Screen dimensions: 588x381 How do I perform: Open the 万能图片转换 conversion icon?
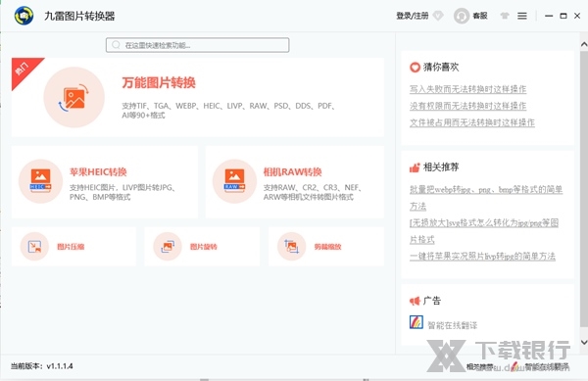(73, 97)
